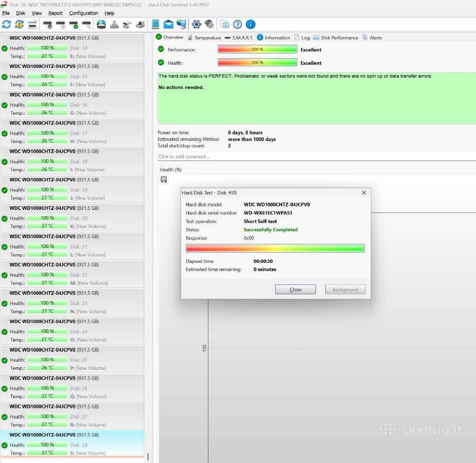Select Disk 16 entry with G: volume
The height and width of the screenshot is (463, 476).
pyautogui.click(x=72, y=104)
